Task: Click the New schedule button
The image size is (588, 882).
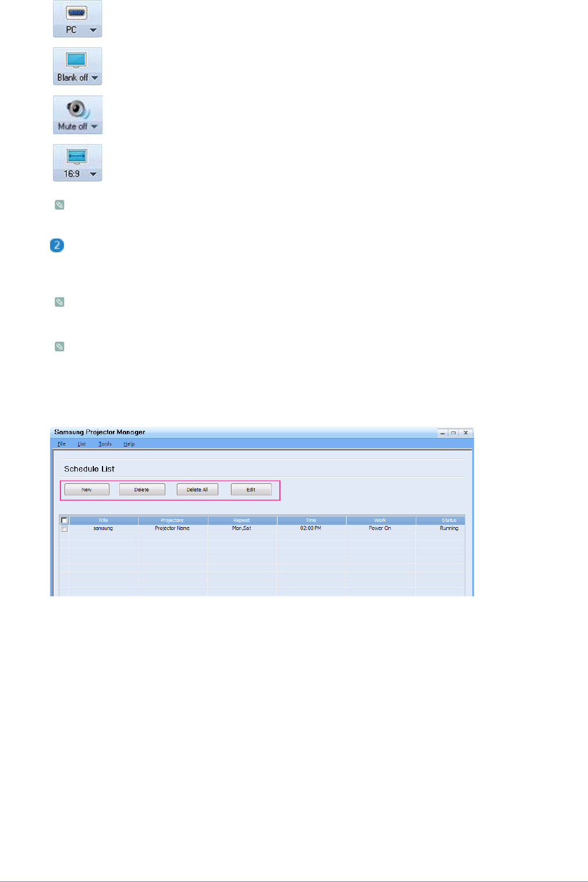Action: coord(87,490)
